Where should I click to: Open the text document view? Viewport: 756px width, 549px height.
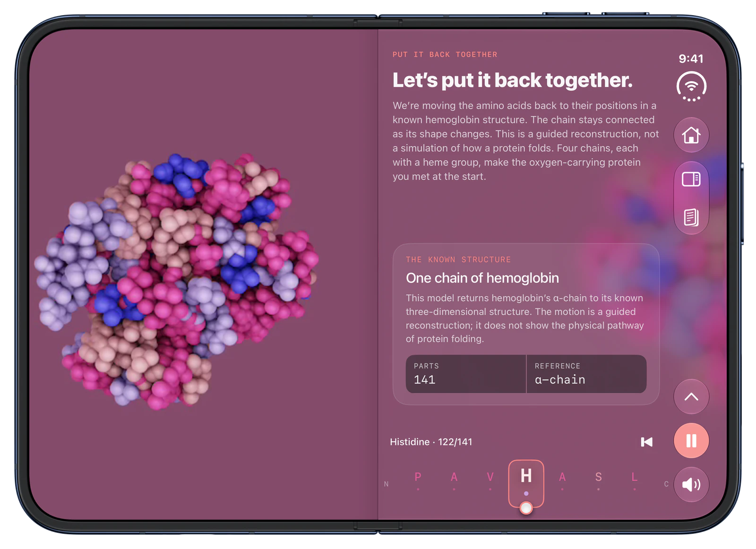click(691, 217)
